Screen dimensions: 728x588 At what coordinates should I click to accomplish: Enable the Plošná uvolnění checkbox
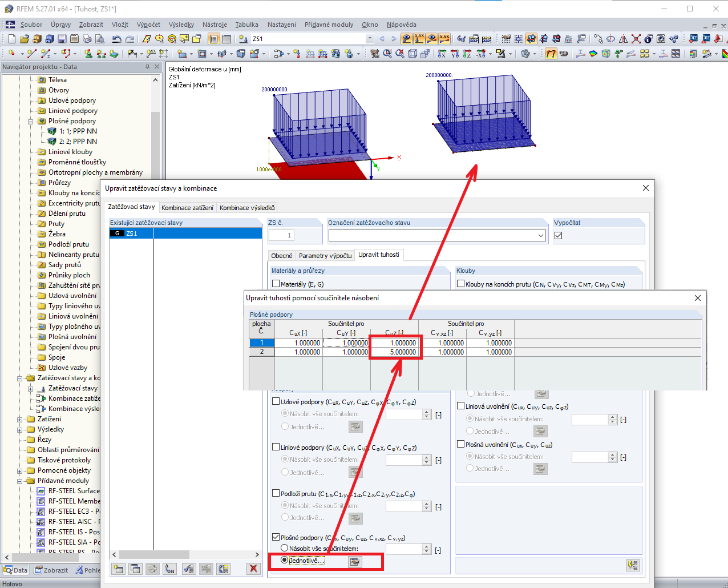tap(461, 444)
